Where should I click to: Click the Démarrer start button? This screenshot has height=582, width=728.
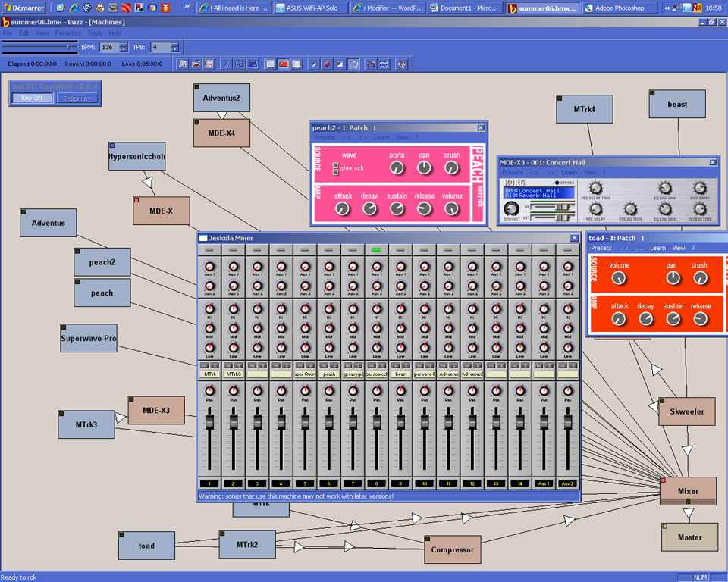[24, 8]
